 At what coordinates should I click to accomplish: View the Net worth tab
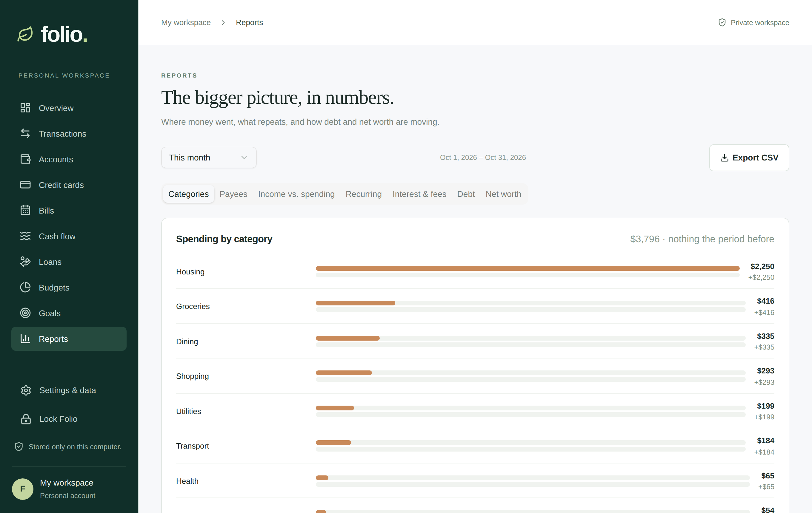(503, 194)
